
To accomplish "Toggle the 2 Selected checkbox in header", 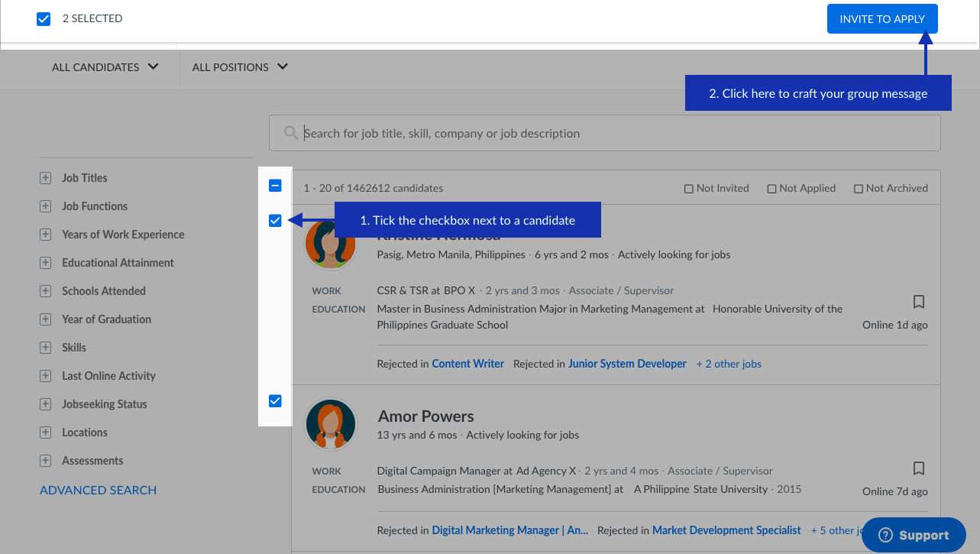I will [x=44, y=19].
